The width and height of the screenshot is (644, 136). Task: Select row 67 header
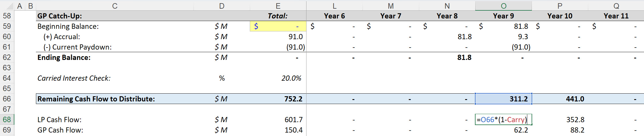pyautogui.click(x=7, y=109)
